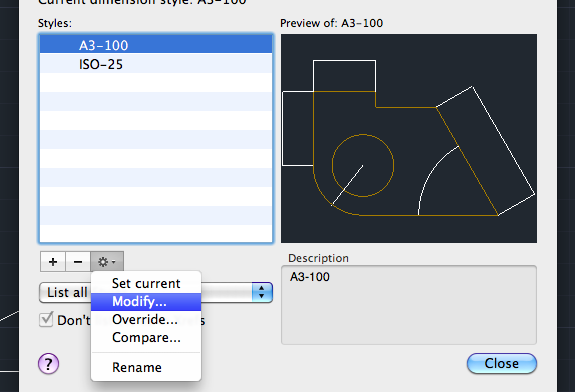The height and width of the screenshot is (392, 575).
Task: Click the A3-100 preview image
Action: (x=409, y=139)
